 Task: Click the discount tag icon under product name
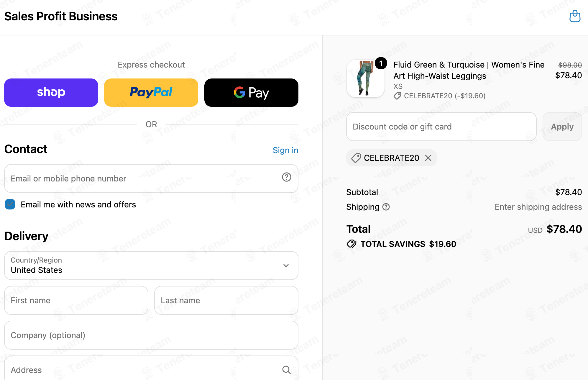tap(397, 96)
